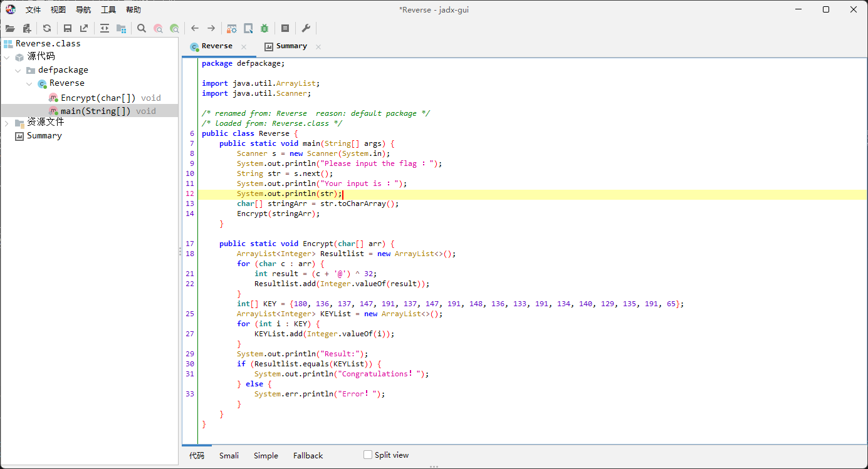Screen dimensions: 868x469
Task: Collapse the defpackage tree node
Action: 18,70
